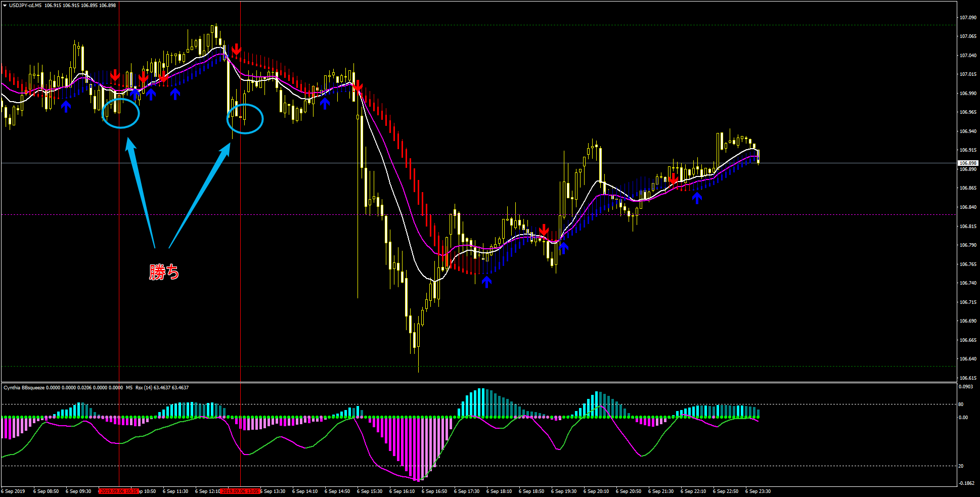Viewport: 980px width, 497px height.
Task: Click the -0.1862 indicator scale value
Action: (x=966, y=483)
